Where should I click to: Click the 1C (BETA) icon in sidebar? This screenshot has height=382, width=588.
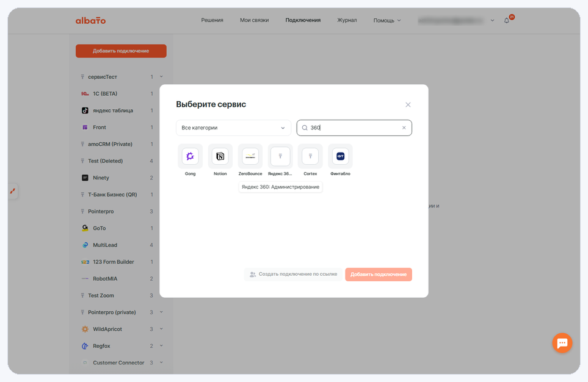[85, 94]
